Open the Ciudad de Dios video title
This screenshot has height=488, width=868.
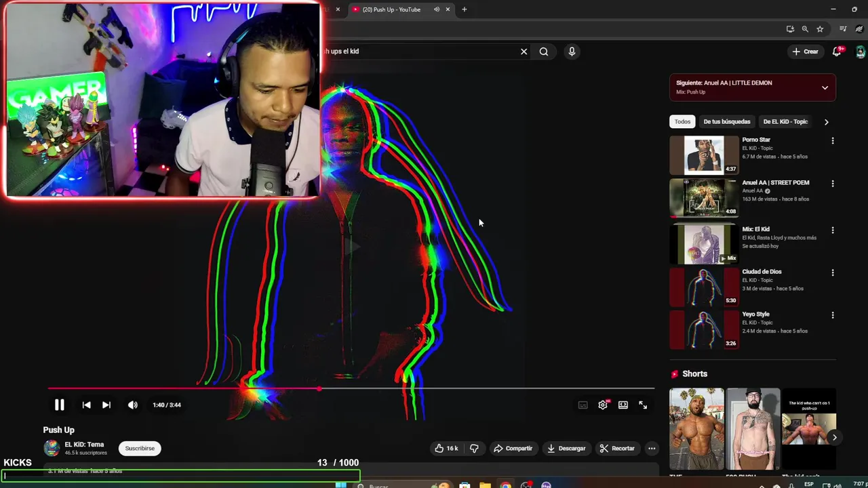tap(762, 272)
